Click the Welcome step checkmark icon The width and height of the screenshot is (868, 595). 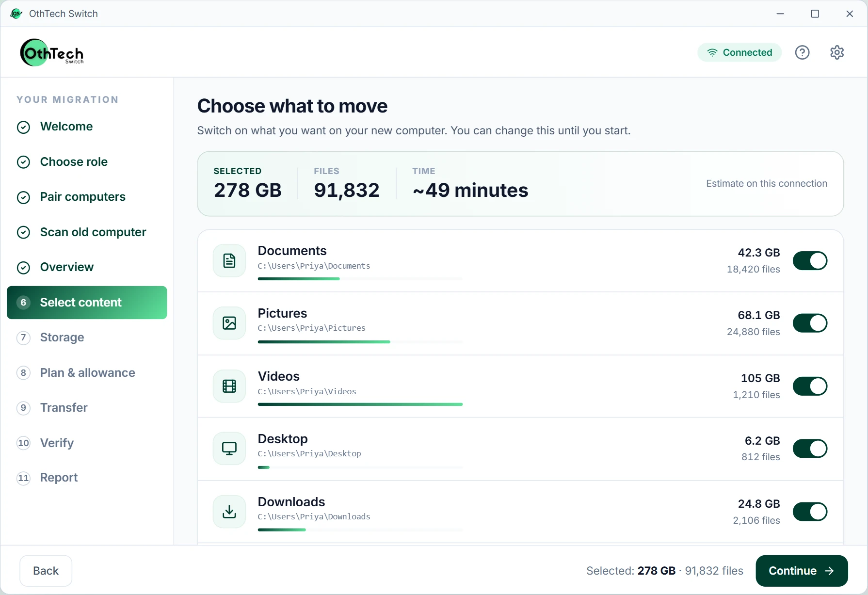tap(23, 127)
